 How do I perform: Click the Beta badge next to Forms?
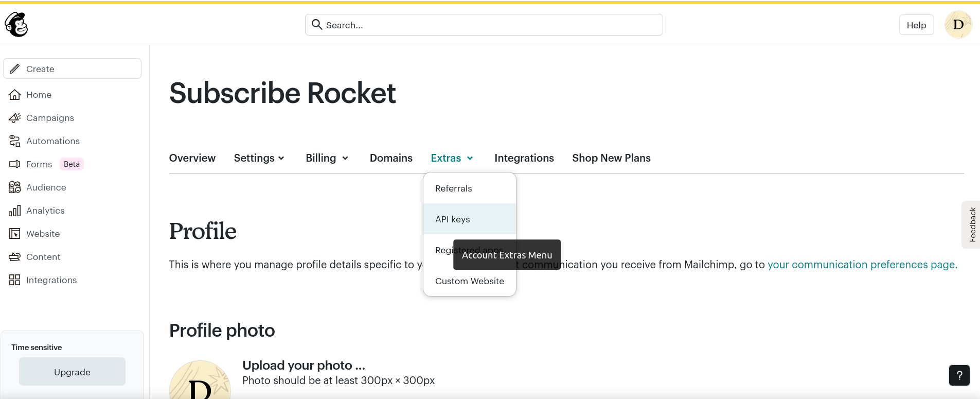point(72,164)
